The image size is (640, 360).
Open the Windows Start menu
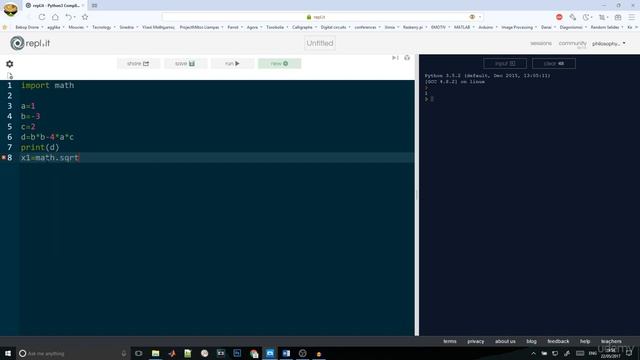[x=8, y=353]
